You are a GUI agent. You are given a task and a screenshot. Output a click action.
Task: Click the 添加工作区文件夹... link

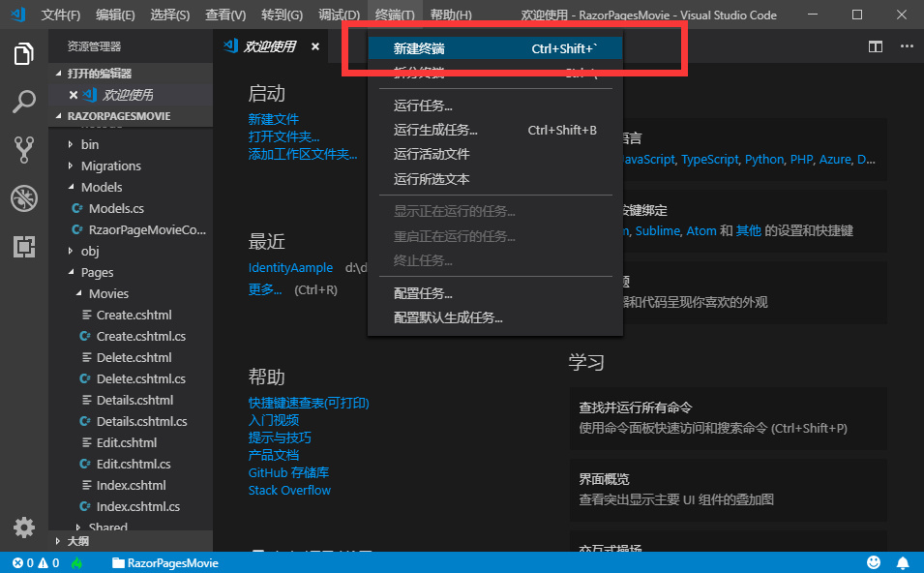[x=303, y=155]
